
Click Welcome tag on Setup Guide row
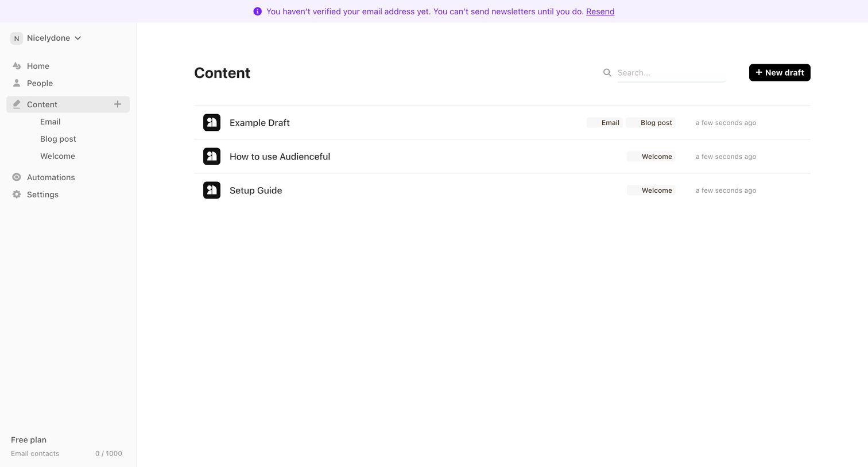click(651, 190)
